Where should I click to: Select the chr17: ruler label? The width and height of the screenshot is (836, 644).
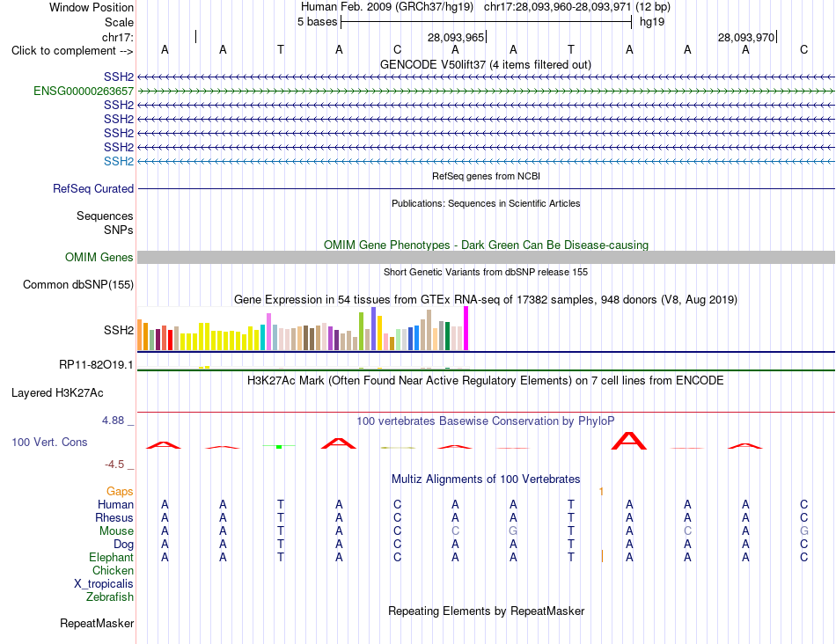(x=118, y=37)
